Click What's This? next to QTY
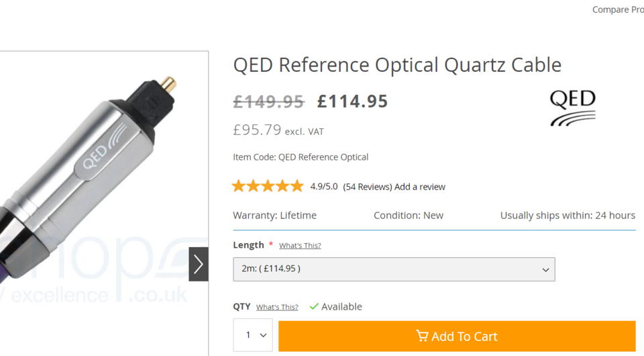644x356 pixels. [x=277, y=307]
